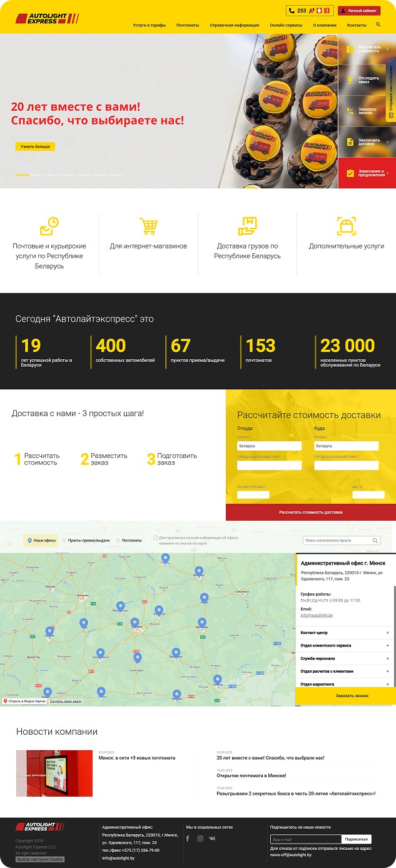Click the Гомель office pin on the map
The width and height of the screenshot is (396, 868).
coord(218,679)
